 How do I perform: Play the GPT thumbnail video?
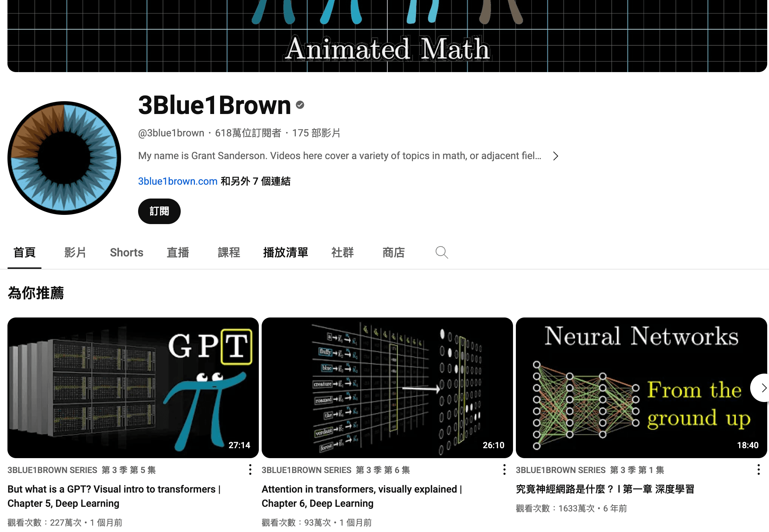[133, 387]
